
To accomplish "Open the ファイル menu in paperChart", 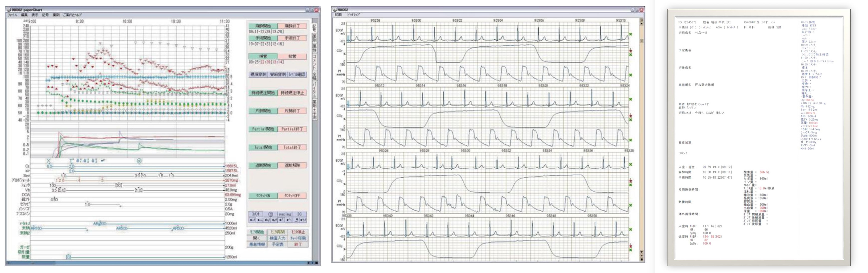I will point(12,15).
